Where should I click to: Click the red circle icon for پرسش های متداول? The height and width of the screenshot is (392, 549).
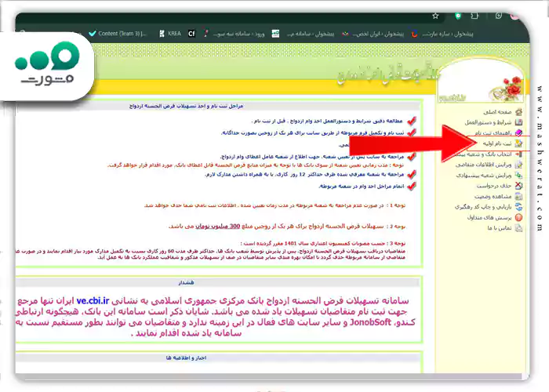click(x=519, y=217)
